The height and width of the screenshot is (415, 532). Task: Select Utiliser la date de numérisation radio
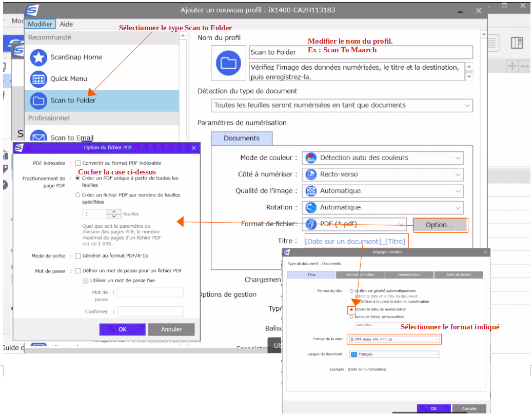tap(351, 309)
